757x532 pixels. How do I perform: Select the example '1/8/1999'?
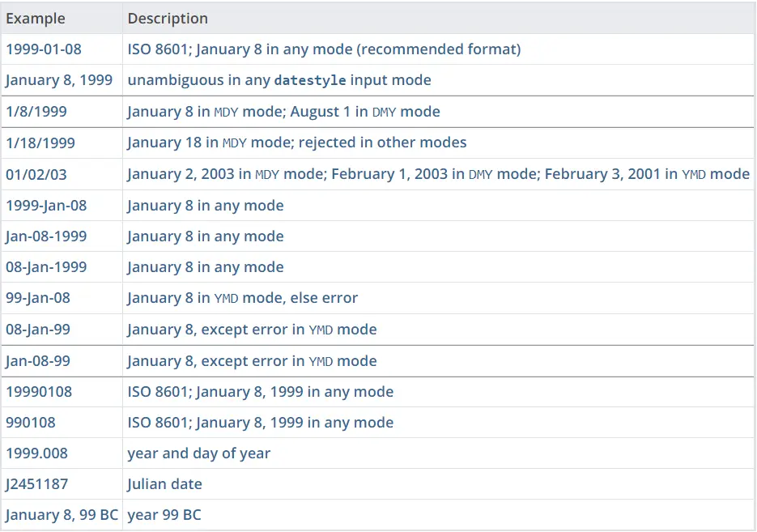point(36,112)
